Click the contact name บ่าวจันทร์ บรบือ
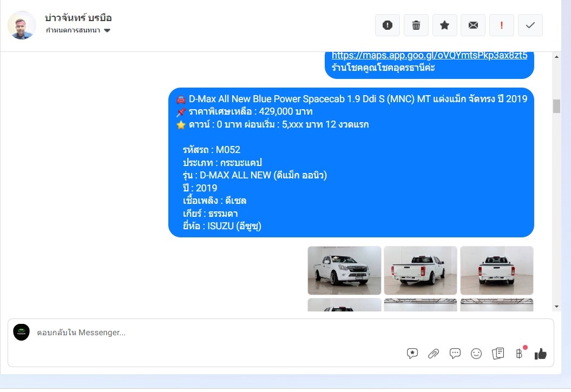The image size is (571, 392). pos(78,18)
